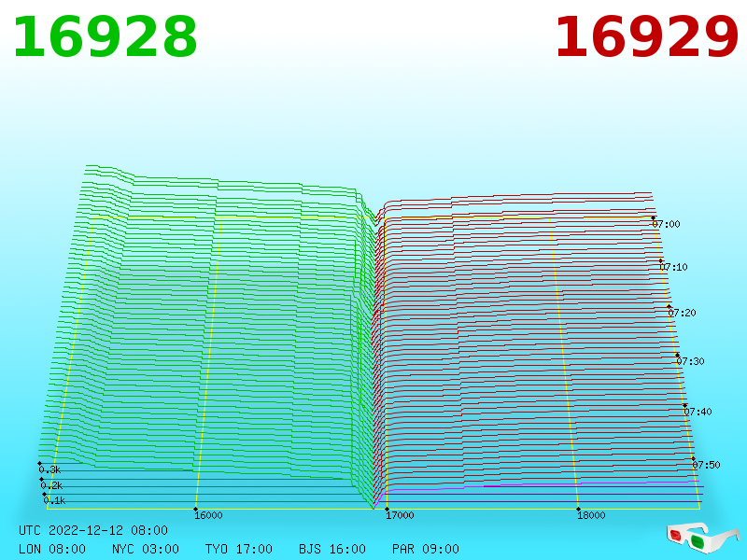This screenshot has height=560, width=747.
Task: Click the red ask price 16929
Action: (x=646, y=37)
